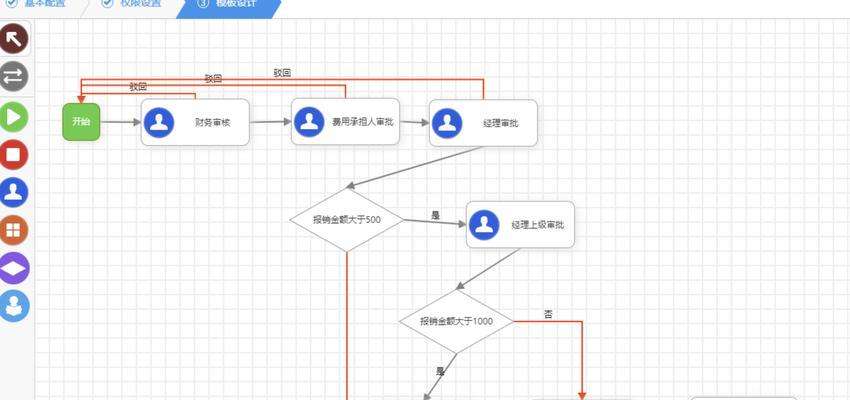Select the green 开始 start node
This screenshot has height=400, width=850.
tap(81, 122)
